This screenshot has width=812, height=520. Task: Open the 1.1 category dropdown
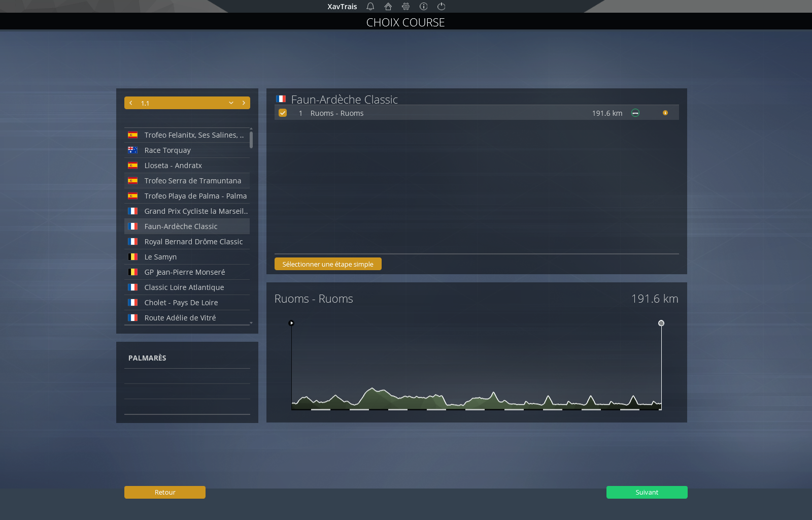[187, 103]
